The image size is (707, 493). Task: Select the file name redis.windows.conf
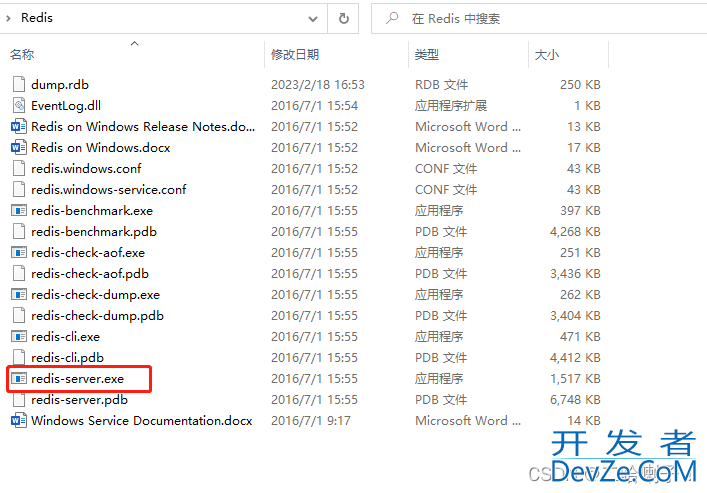point(86,168)
